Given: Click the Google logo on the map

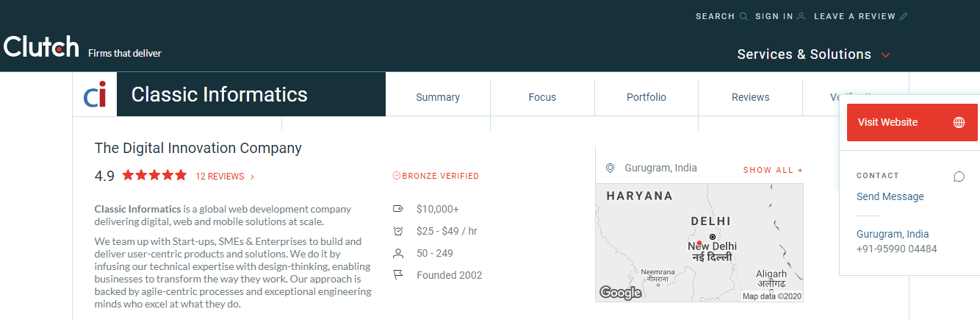Looking at the screenshot, I should pos(621,293).
